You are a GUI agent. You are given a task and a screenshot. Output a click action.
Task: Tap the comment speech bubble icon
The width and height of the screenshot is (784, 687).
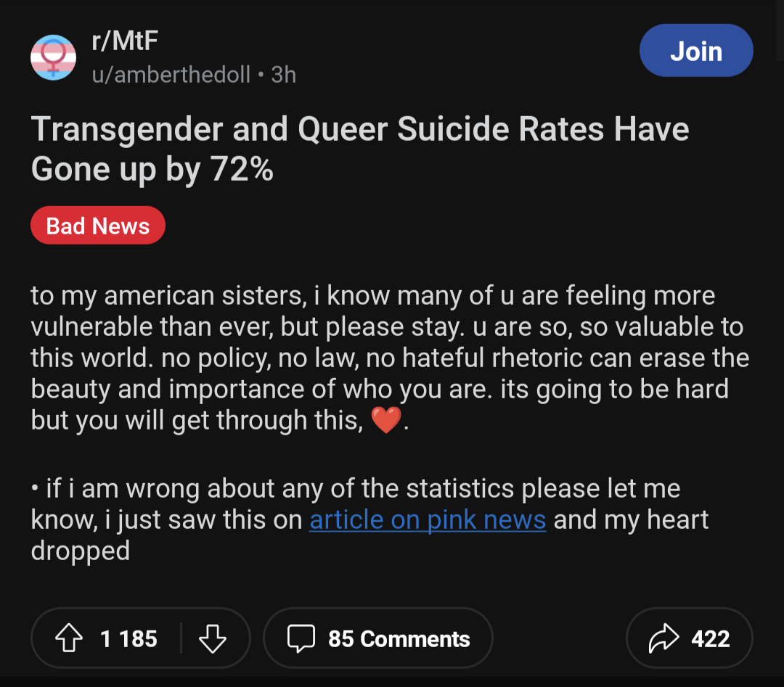(300, 638)
